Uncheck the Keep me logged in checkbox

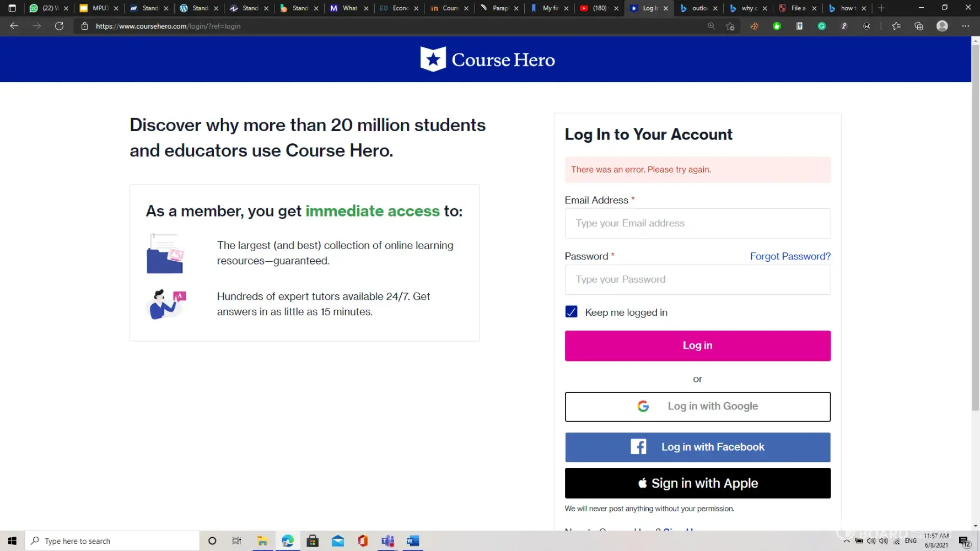coord(572,312)
